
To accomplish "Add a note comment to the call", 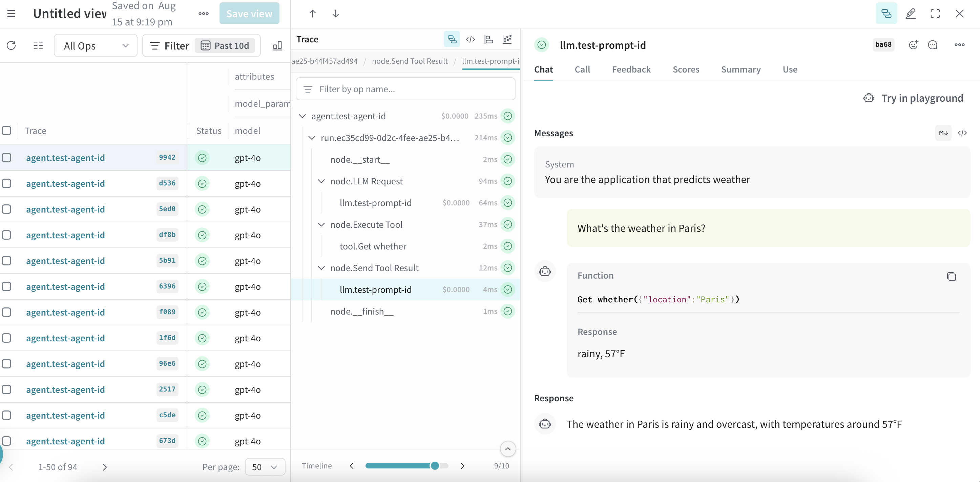I will click(933, 45).
